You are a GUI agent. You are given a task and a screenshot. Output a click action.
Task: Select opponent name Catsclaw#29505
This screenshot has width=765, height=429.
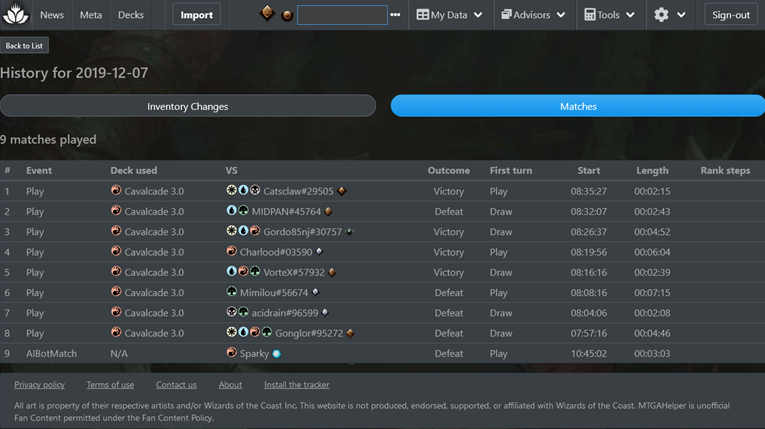pos(298,191)
